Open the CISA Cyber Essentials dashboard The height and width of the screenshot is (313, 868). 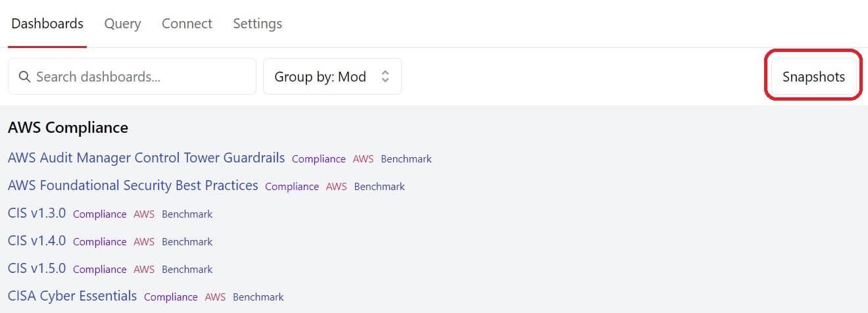[72, 296]
